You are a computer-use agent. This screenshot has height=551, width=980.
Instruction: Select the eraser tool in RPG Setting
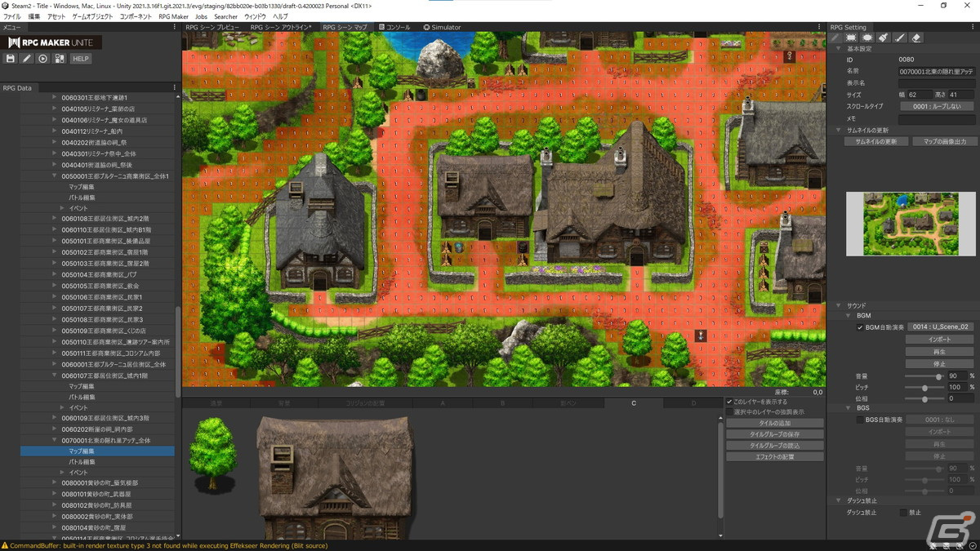pos(916,38)
